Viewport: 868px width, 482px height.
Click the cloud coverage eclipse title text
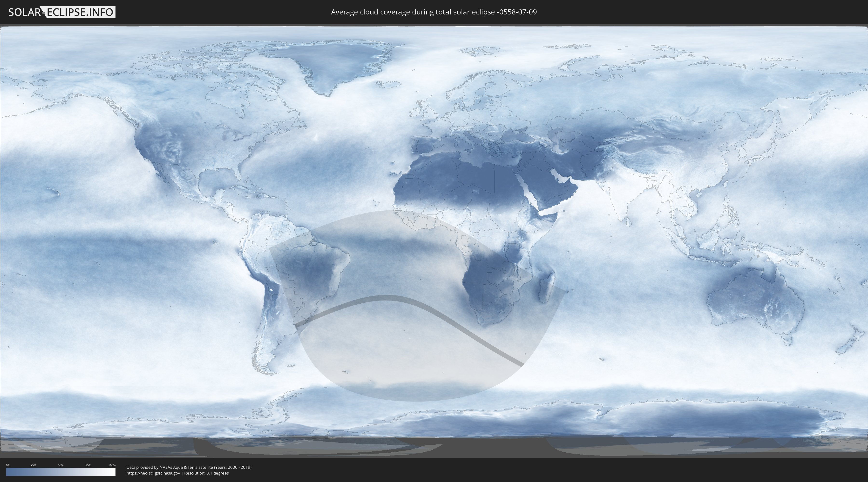coord(434,12)
